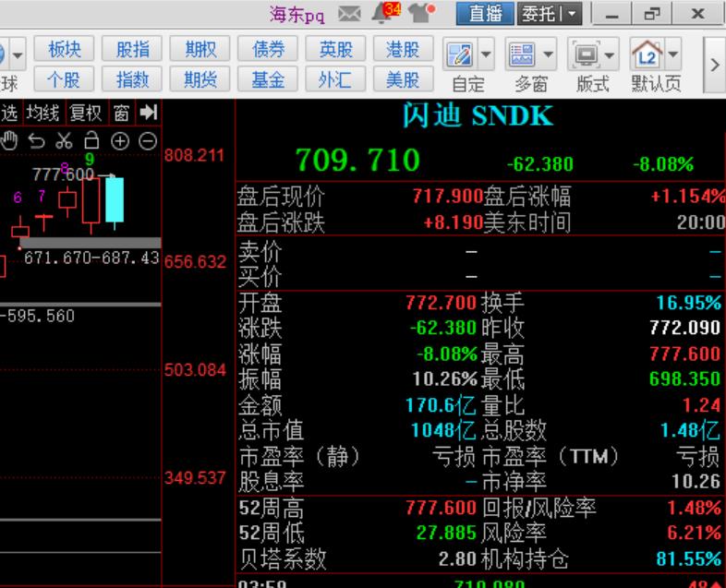Switch to the 窗 window tab

121,113
